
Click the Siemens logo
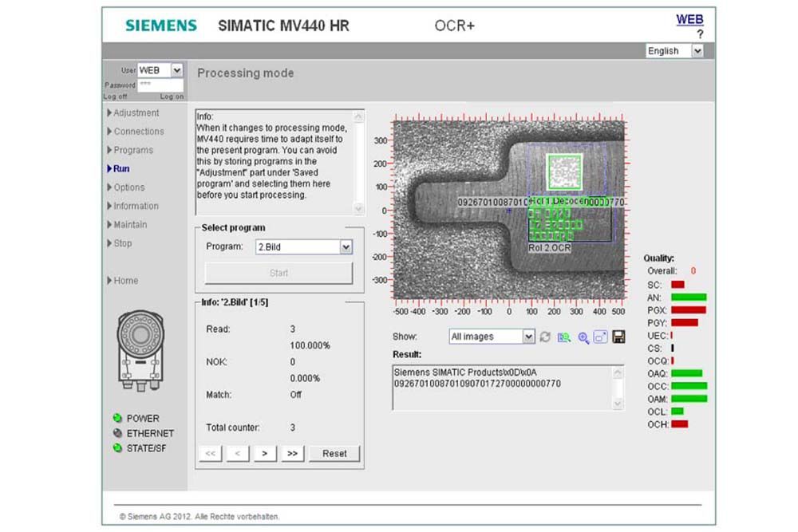click(160, 26)
